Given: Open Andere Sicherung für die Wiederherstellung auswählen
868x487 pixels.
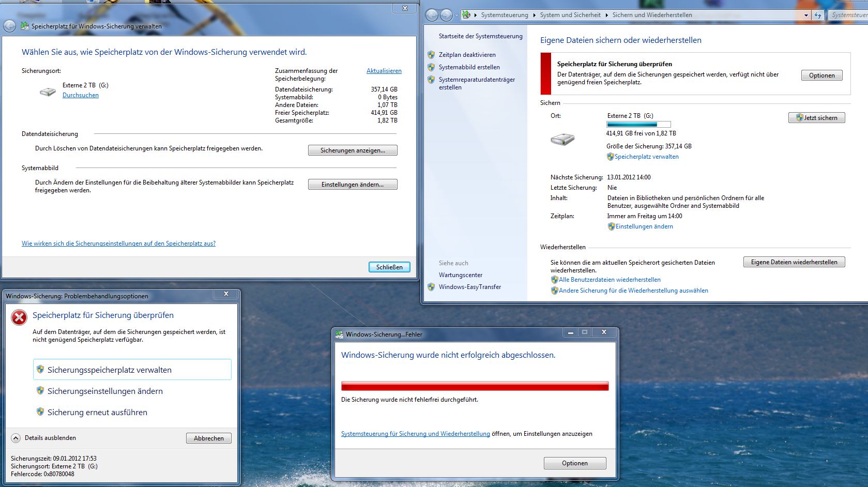Looking at the screenshot, I should [x=633, y=291].
